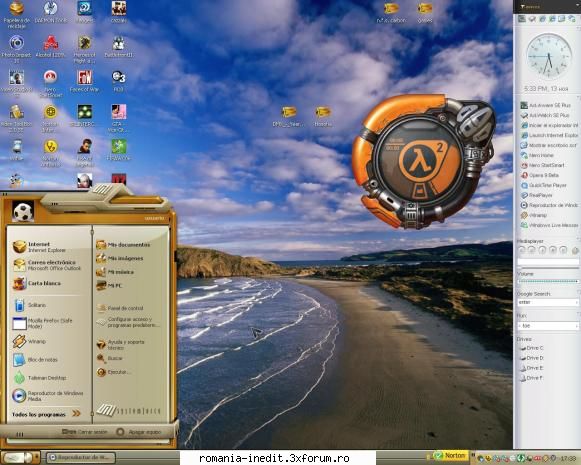
Task: Launch Alcohol 120% from the desktop
Action: pyautogui.click(x=50, y=47)
